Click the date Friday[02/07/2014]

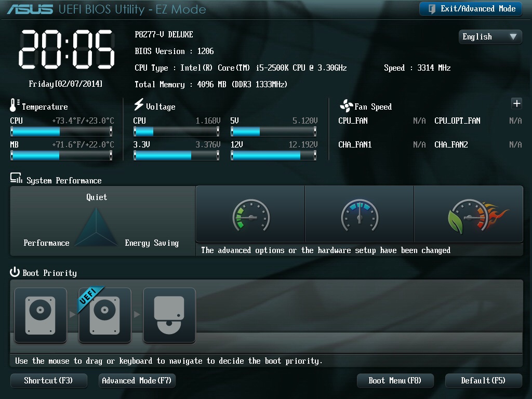[65, 84]
